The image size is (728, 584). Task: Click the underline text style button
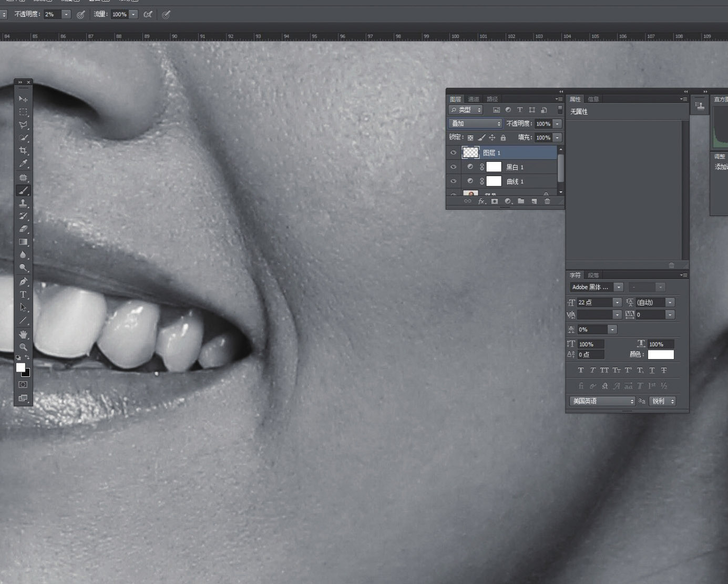(652, 370)
